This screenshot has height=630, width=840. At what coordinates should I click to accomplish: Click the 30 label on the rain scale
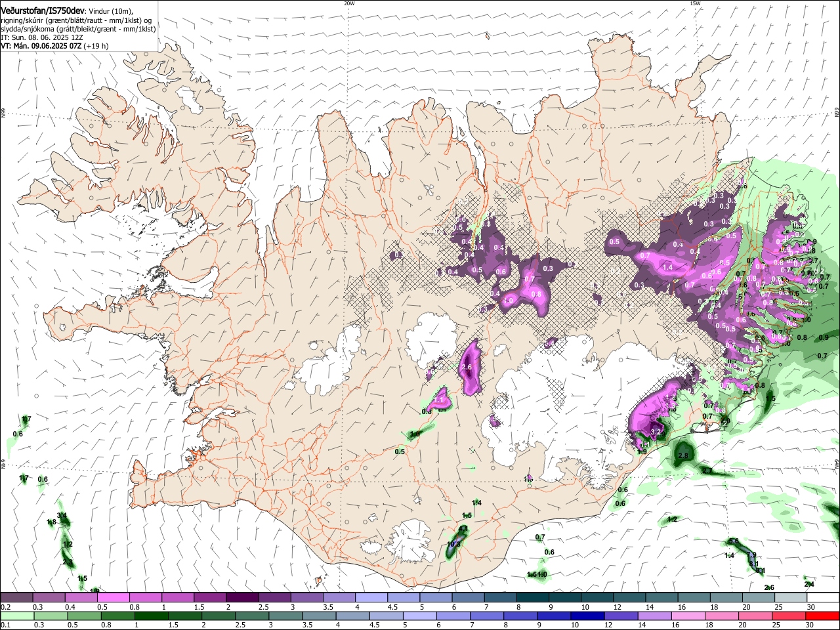(x=810, y=625)
